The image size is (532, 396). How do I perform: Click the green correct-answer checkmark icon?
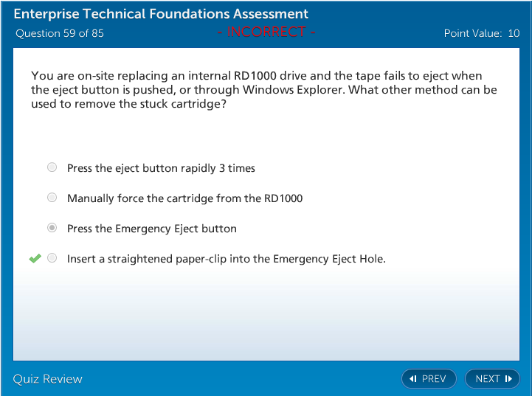[x=35, y=258]
